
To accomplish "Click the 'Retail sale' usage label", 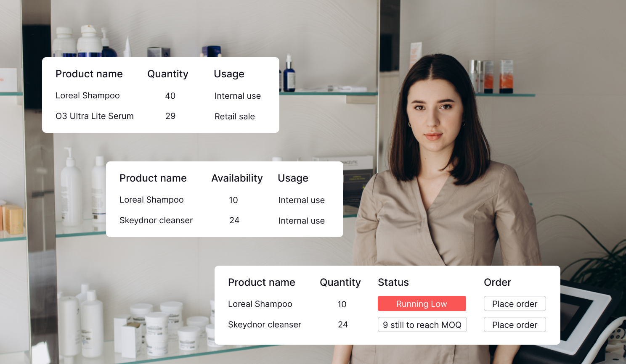I will click(235, 116).
